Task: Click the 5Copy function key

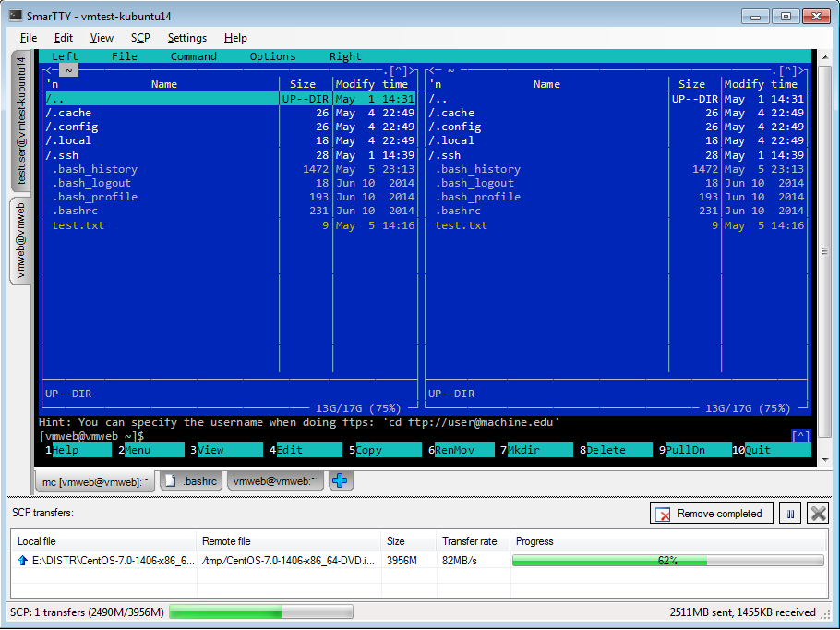Action: 385,451
